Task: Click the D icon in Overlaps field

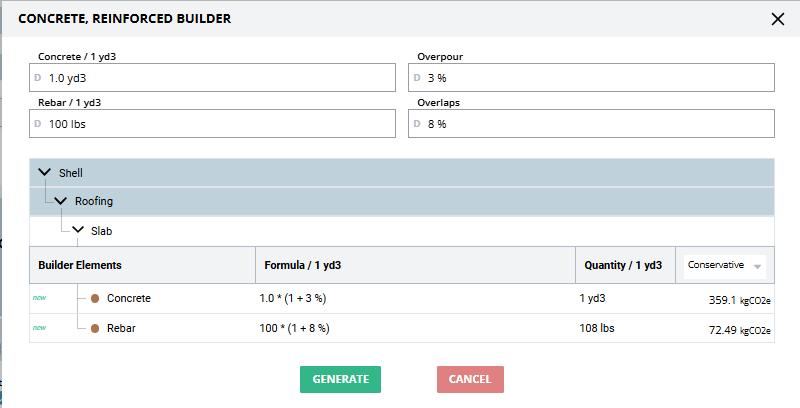Action: click(x=417, y=124)
